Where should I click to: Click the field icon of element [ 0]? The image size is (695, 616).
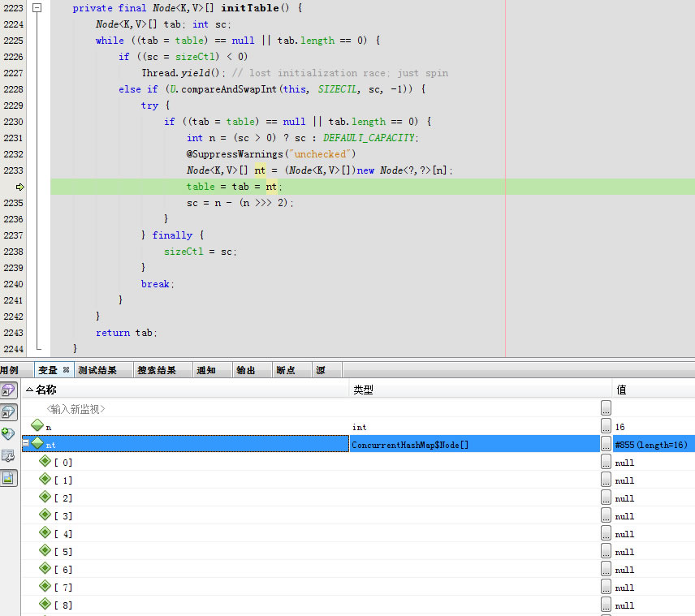click(x=45, y=461)
